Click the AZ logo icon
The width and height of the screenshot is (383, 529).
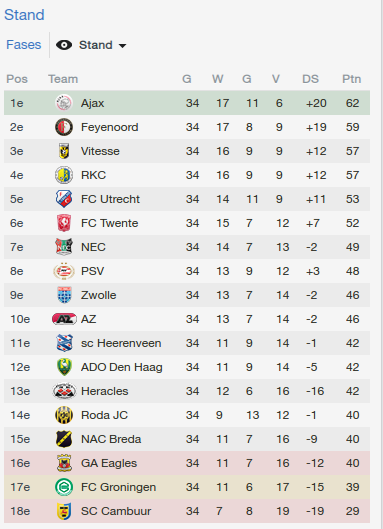tap(64, 319)
